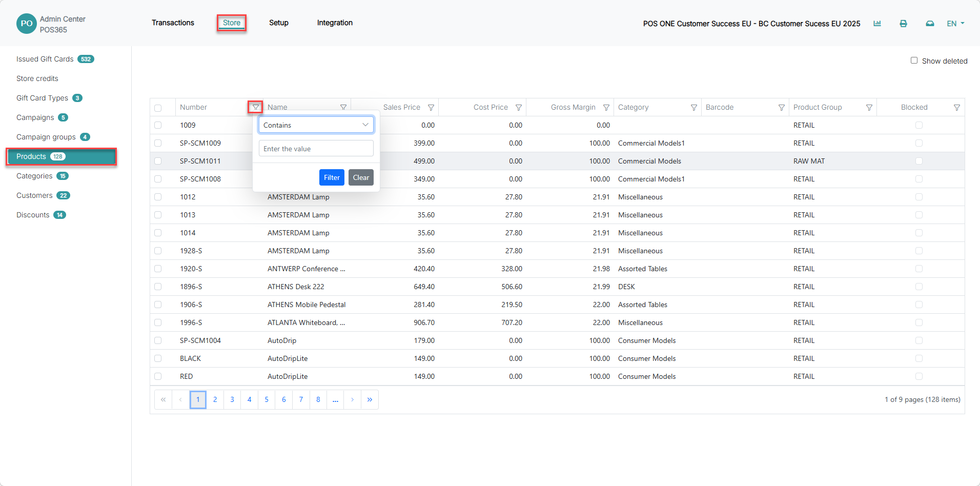Screen dimensions: 980x486
Task: Select the row checkbox for SP-SCM1011
Action: [158, 161]
